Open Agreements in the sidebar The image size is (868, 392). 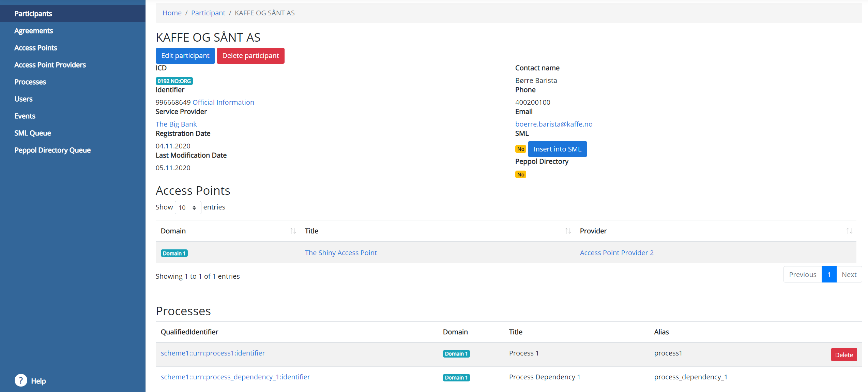coord(34,31)
